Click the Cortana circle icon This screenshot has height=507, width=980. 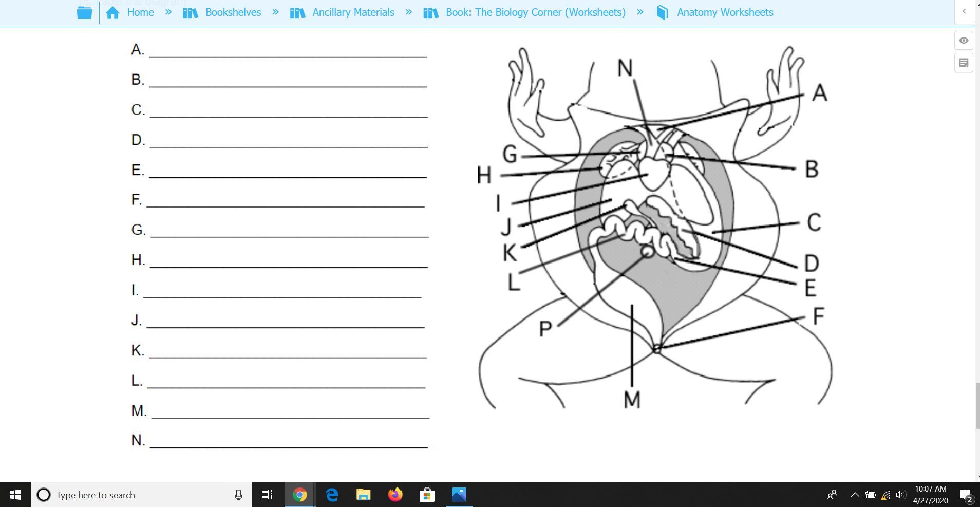(x=44, y=495)
